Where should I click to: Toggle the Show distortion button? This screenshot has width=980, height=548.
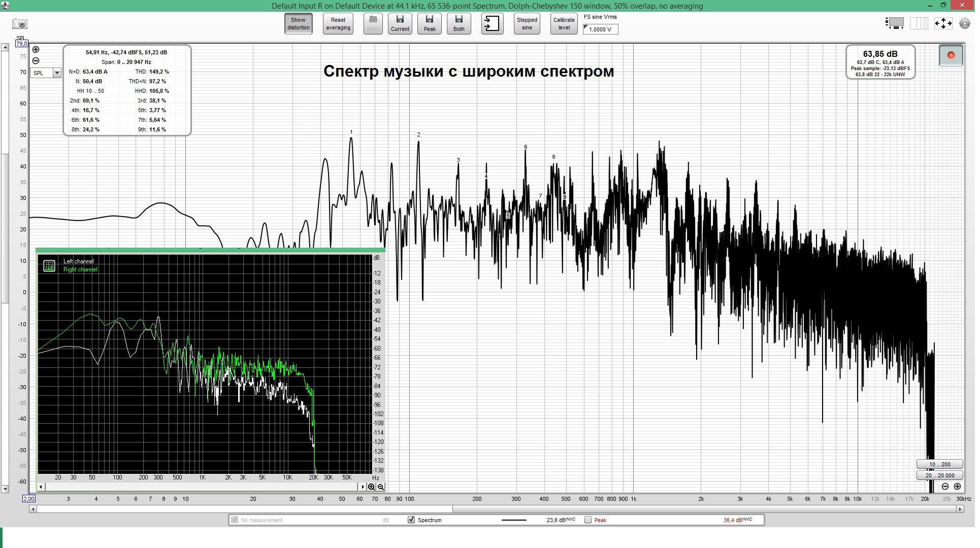point(298,24)
